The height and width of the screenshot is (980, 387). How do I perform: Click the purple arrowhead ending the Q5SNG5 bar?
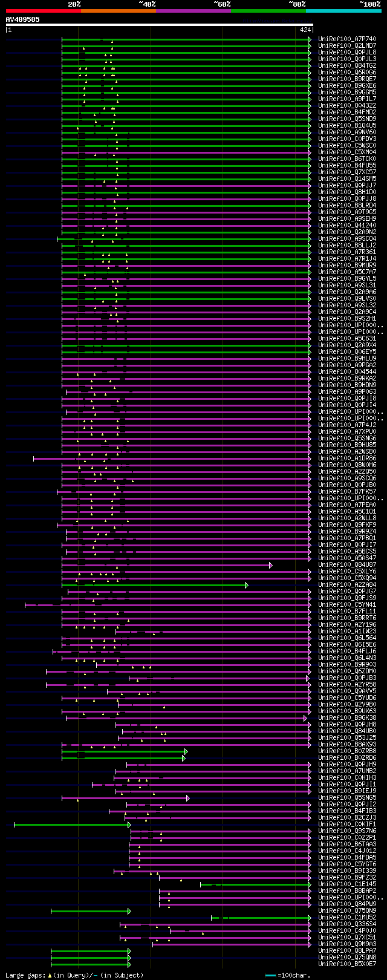pyautogui.click(x=188, y=798)
